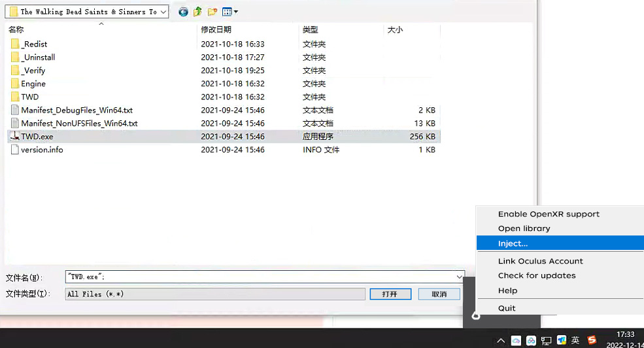Open the All Files type combo box
The height and width of the screenshot is (348, 644).
215,294
